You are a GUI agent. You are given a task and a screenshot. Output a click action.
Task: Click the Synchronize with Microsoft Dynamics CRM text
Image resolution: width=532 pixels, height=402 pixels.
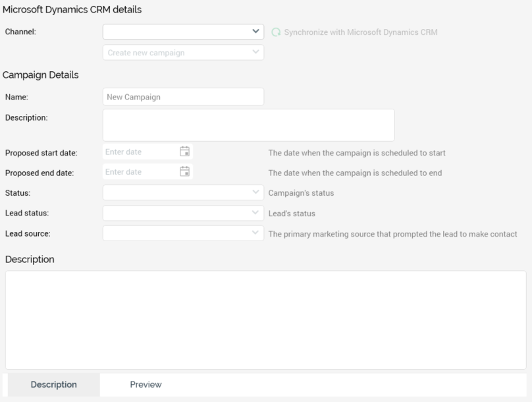(360, 32)
